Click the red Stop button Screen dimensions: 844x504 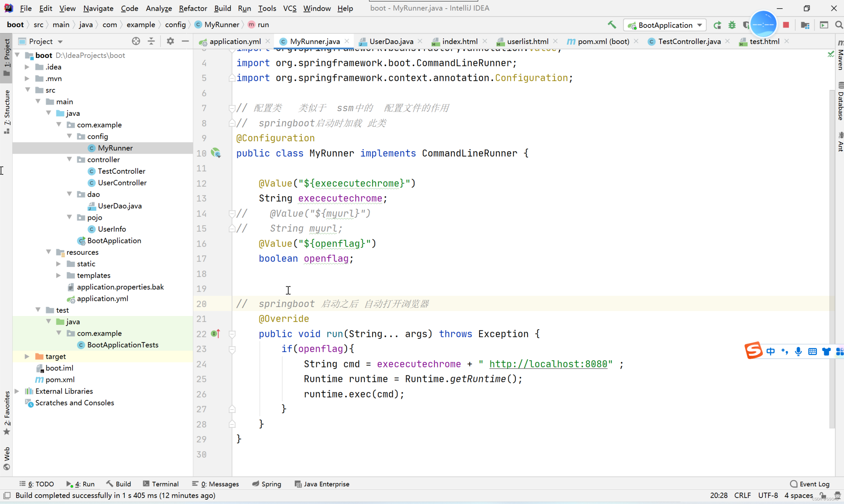(x=786, y=25)
